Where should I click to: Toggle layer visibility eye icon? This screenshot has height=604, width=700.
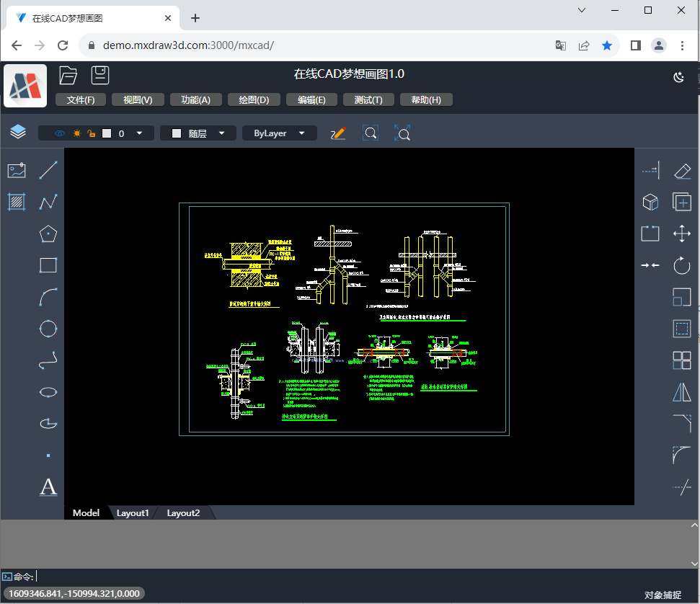coord(60,133)
